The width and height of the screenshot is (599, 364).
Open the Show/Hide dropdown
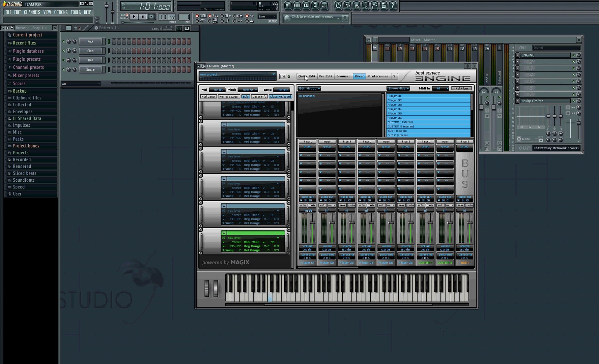(398, 89)
